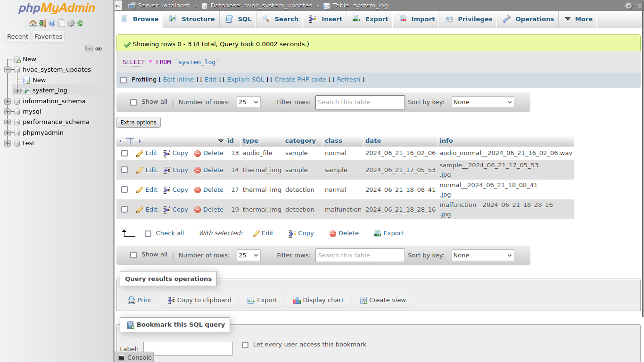The width and height of the screenshot is (644, 362).
Task: Open page settings gear at top right
Action: [628, 6]
